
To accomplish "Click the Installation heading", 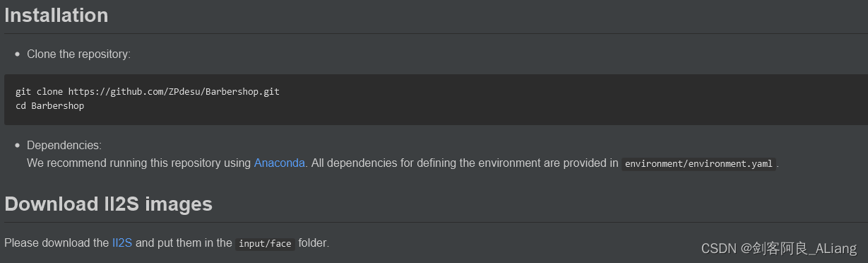I will coord(57,15).
